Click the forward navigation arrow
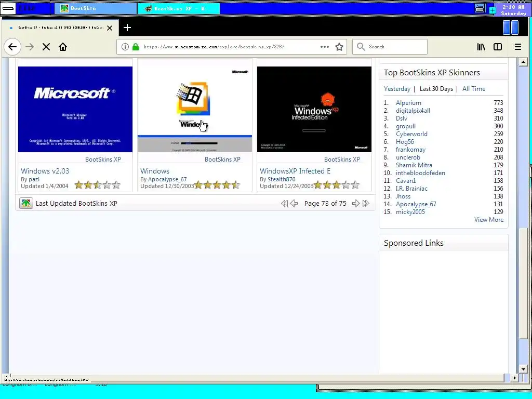The height and width of the screenshot is (399, 532). [30, 47]
